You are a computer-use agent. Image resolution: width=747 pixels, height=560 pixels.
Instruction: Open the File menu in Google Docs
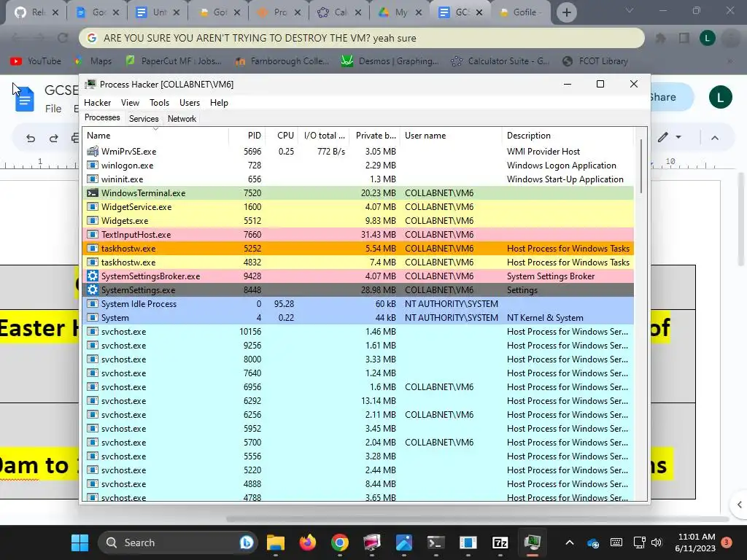53,109
